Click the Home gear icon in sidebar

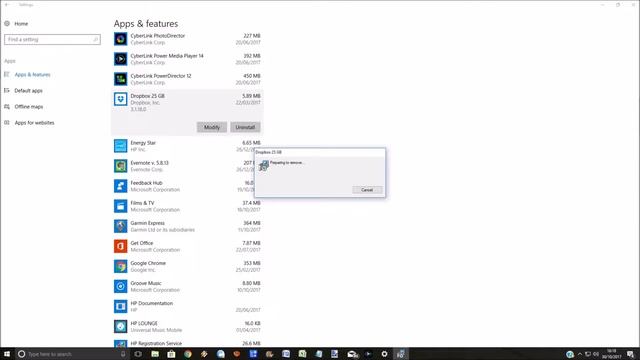click(x=7, y=24)
